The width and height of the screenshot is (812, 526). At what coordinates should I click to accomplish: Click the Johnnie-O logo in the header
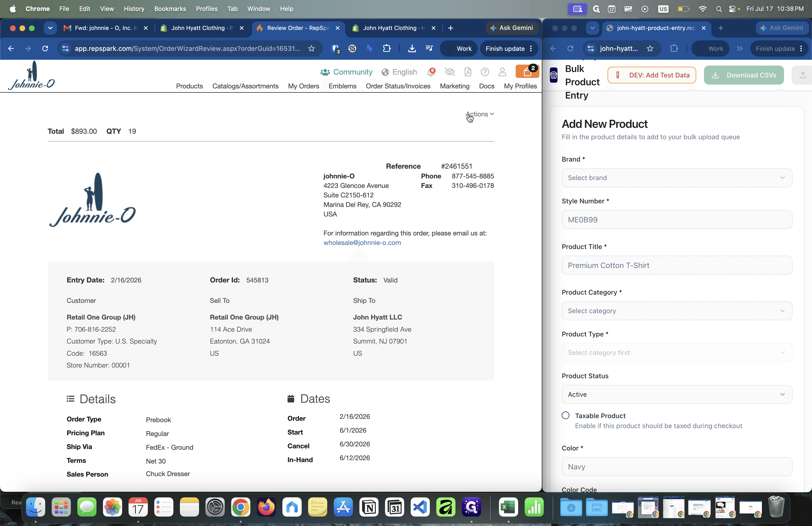coord(31,76)
